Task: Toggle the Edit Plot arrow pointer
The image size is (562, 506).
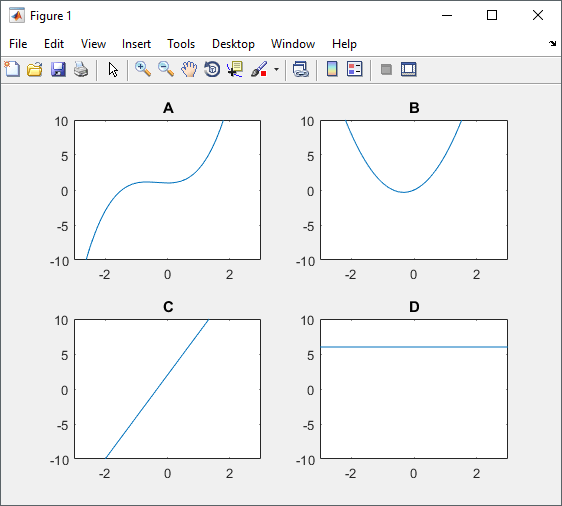Action: 113,69
